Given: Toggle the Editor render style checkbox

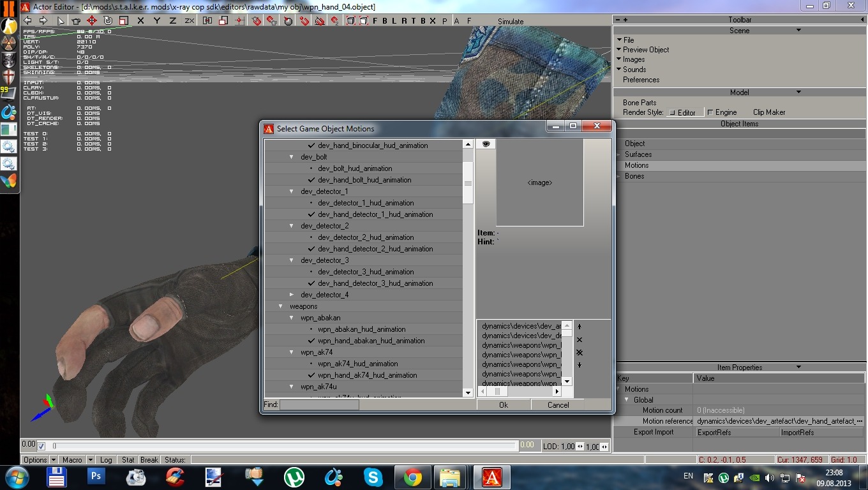Looking at the screenshot, I should pyautogui.click(x=672, y=112).
